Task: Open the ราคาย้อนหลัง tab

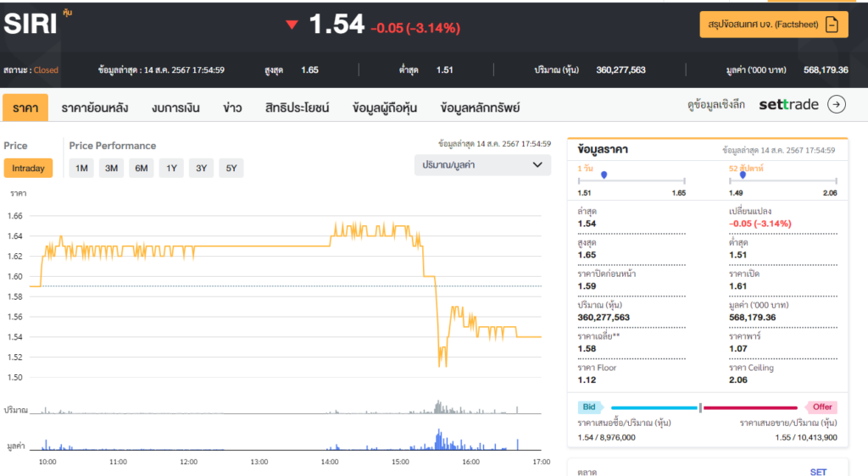Action: point(95,108)
